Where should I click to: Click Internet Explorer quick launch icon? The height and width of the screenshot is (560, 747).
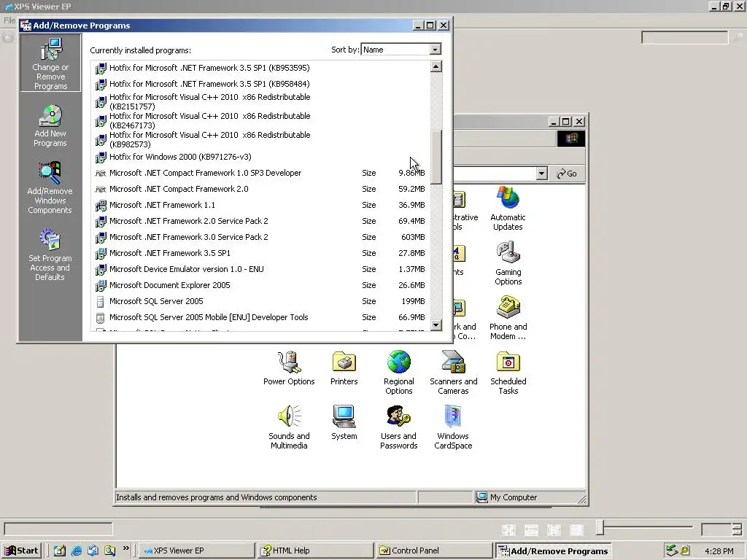point(76,551)
